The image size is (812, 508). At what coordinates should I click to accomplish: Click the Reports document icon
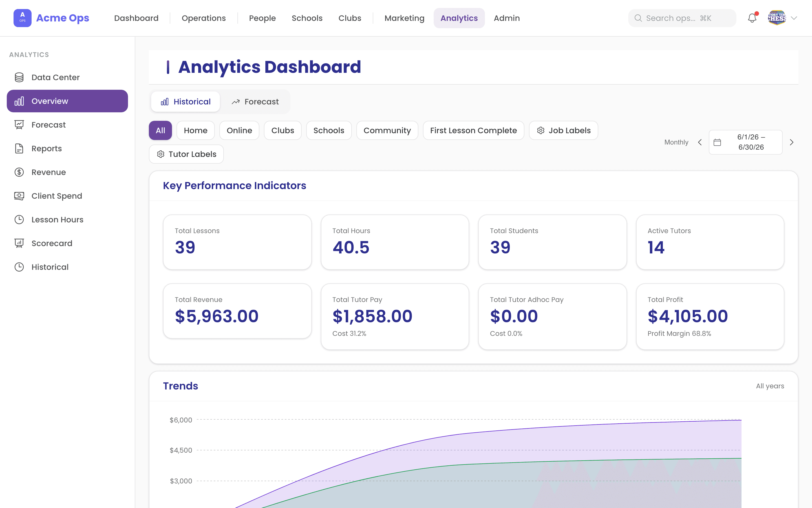coord(19,148)
